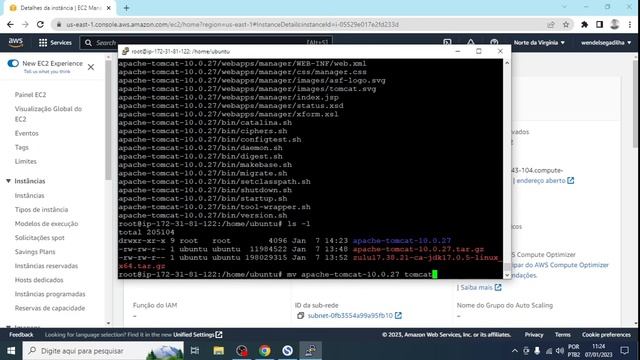Open Instâncias programadas
The width and height of the screenshot is (640, 360).
coord(50,294)
